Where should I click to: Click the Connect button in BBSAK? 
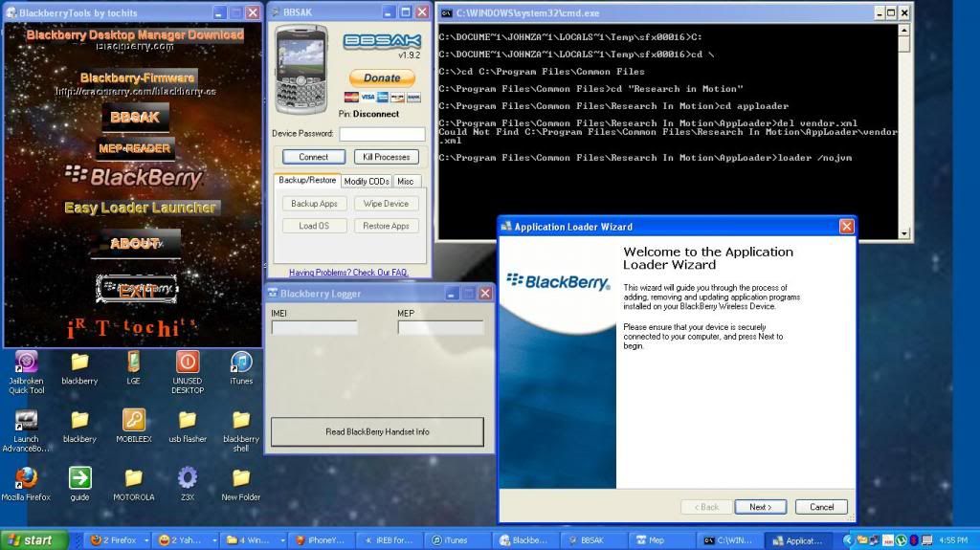(313, 157)
